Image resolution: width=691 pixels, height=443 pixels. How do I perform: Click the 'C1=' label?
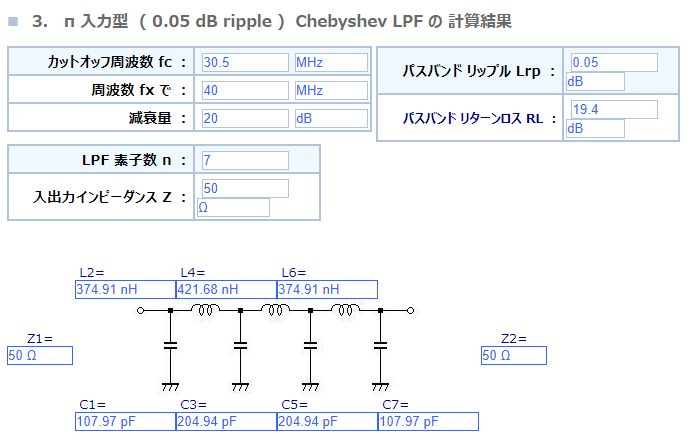[93, 405]
